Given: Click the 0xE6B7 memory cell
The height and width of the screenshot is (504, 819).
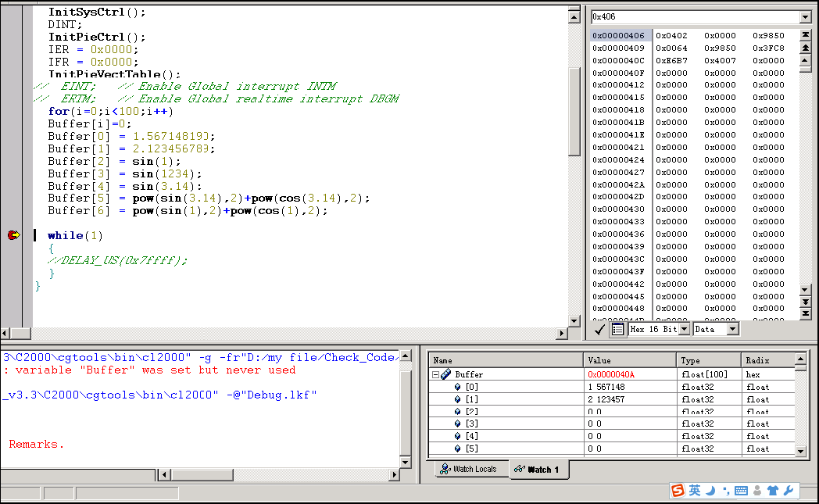Looking at the screenshot, I should [x=672, y=61].
